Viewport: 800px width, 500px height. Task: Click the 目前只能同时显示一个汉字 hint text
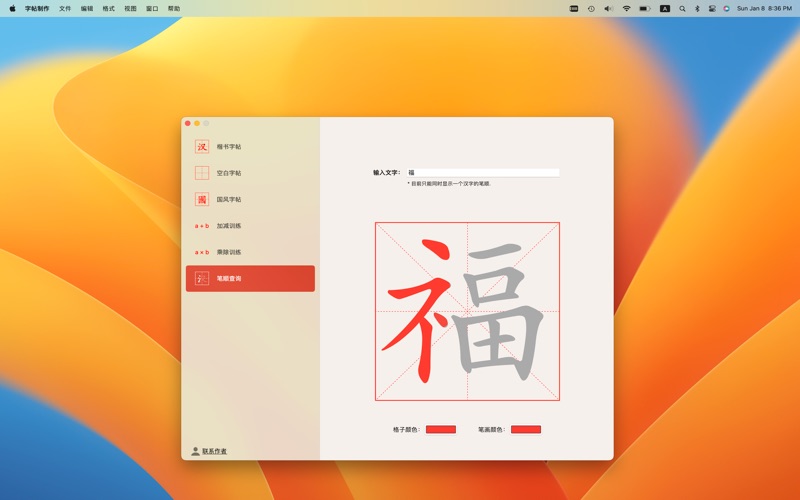click(x=449, y=184)
